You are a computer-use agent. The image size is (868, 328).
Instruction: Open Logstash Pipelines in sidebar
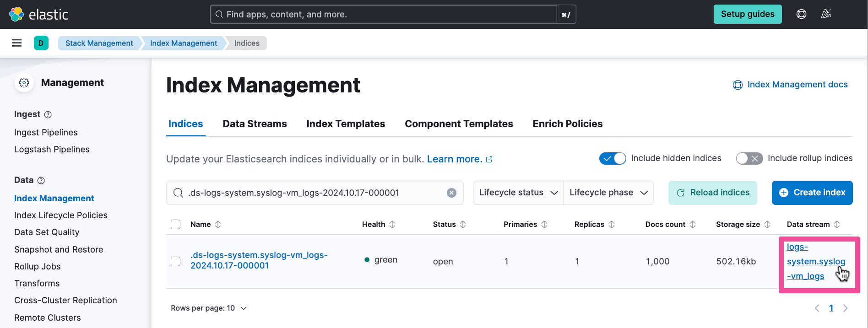pos(52,150)
